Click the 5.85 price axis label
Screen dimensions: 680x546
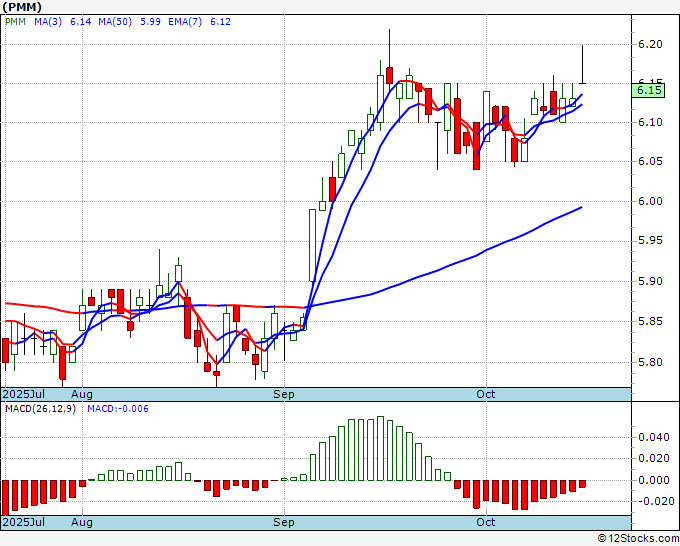point(651,321)
